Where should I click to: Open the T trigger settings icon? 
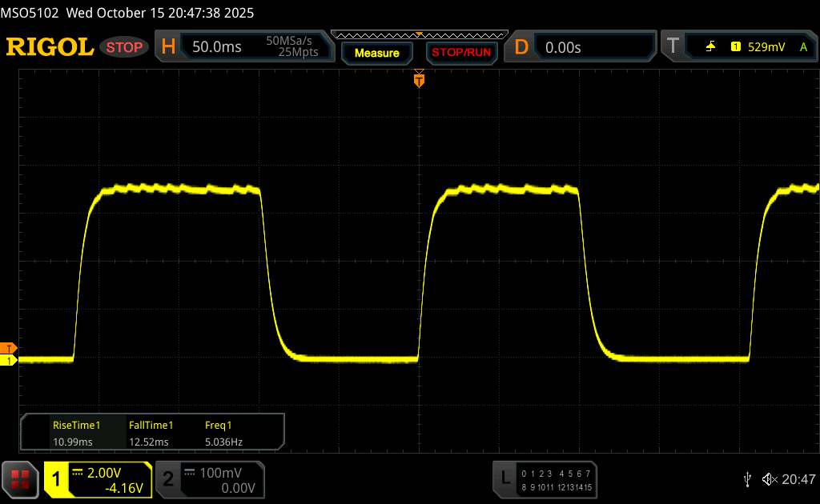672,46
